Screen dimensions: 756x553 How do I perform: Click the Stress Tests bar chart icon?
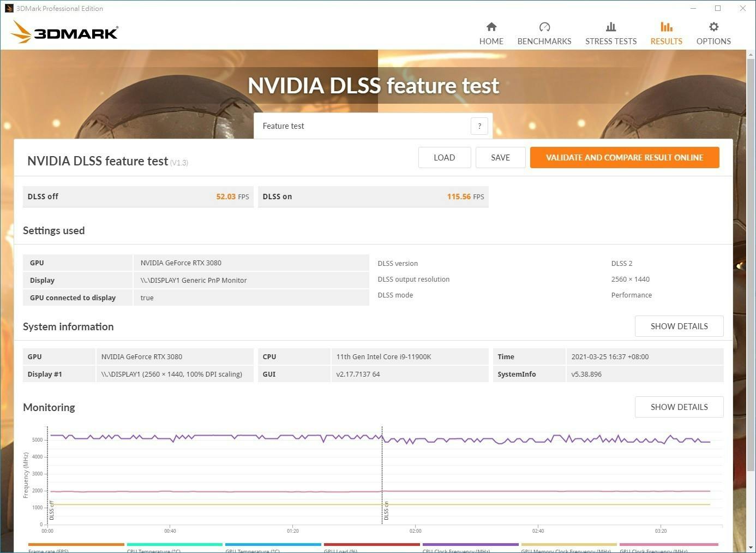click(x=610, y=27)
